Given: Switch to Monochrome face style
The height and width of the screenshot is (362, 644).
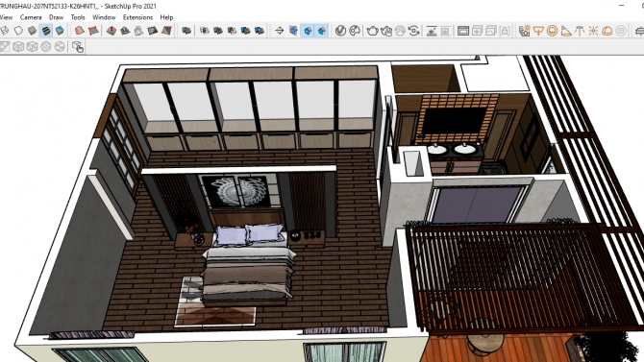Looking at the screenshot, I should pos(60,31).
